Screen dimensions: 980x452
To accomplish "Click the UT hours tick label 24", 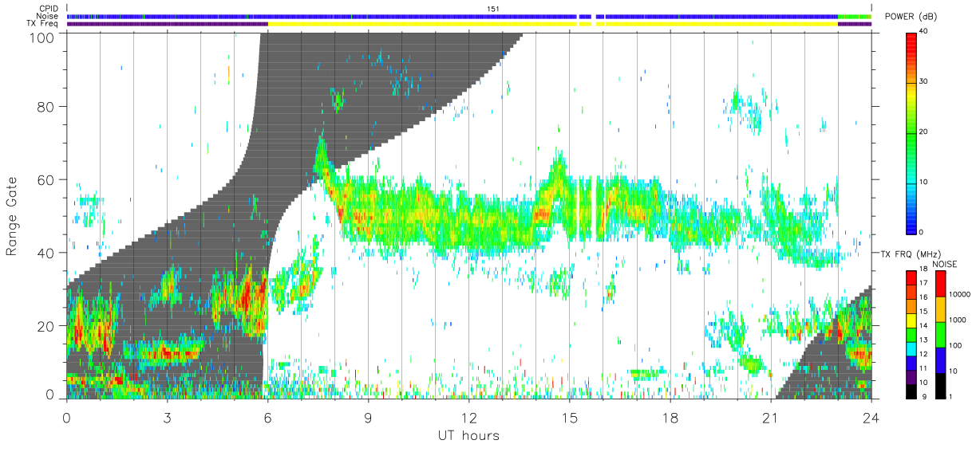I will (x=871, y=416).
